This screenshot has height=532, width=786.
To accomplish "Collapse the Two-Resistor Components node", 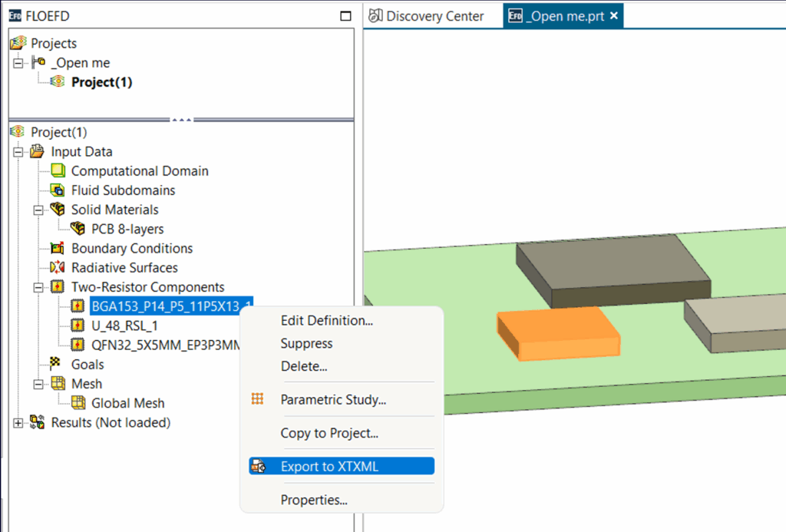I will pos(38,287).
